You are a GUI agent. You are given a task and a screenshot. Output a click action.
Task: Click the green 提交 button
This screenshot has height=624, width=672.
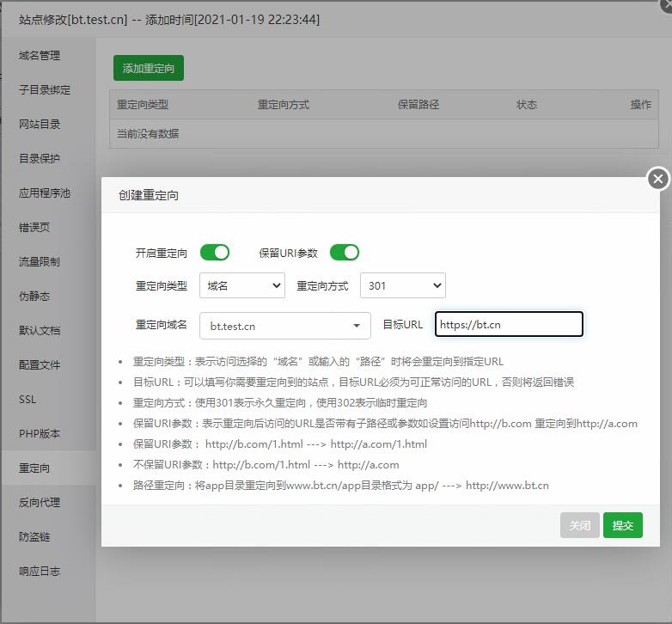pos(623,525)
